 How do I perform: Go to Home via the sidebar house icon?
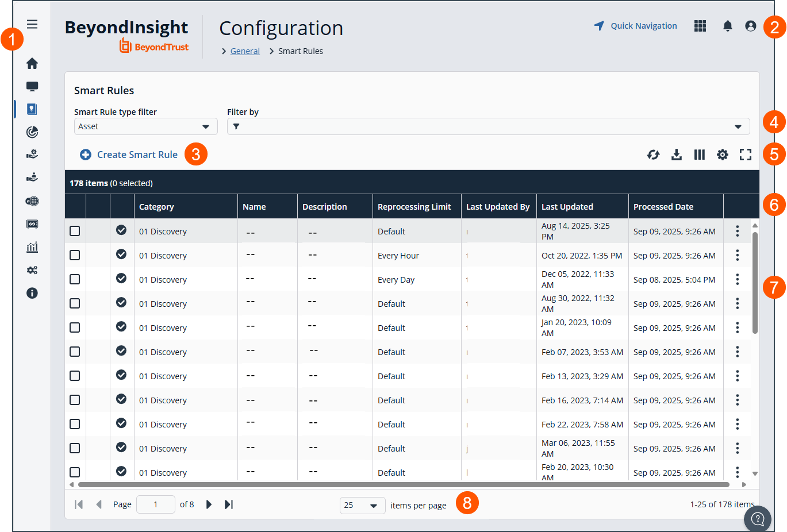32,63
